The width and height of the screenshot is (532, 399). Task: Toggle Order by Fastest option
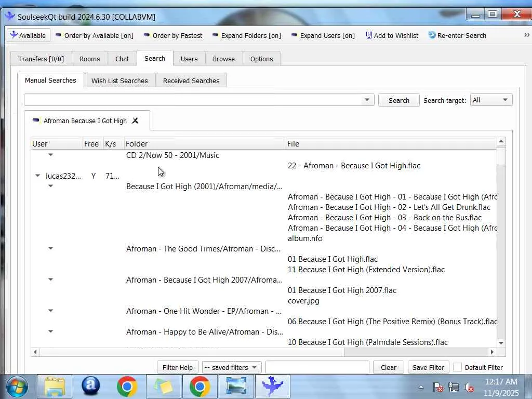pyautogui.click(x=172, y=35)
